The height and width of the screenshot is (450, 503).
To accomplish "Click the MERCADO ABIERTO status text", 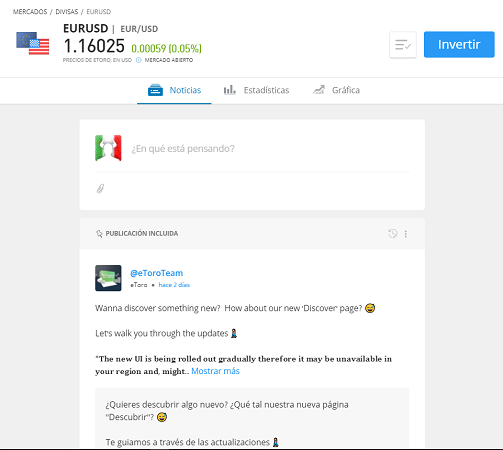I will click(x=169, y=60).
